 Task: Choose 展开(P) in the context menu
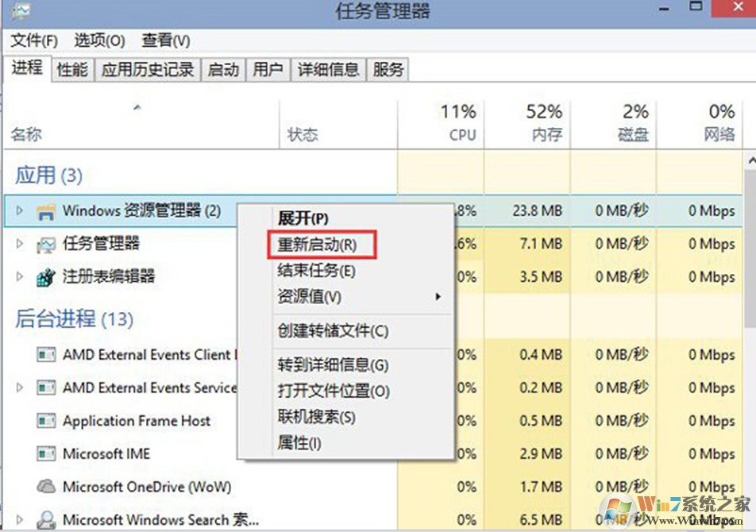pyautogui.click(x=303, y=218)
